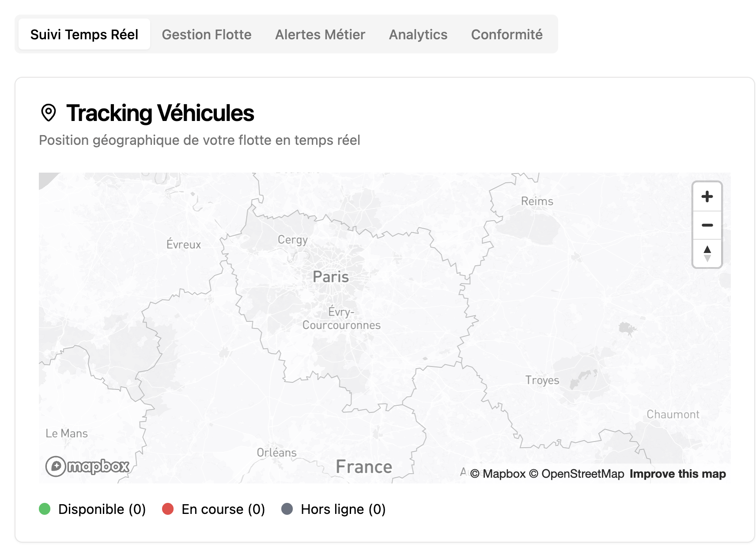Zoom out the map with minus button
The height and width of the screenshot is (551, 756).
click(x=707, y=225)
